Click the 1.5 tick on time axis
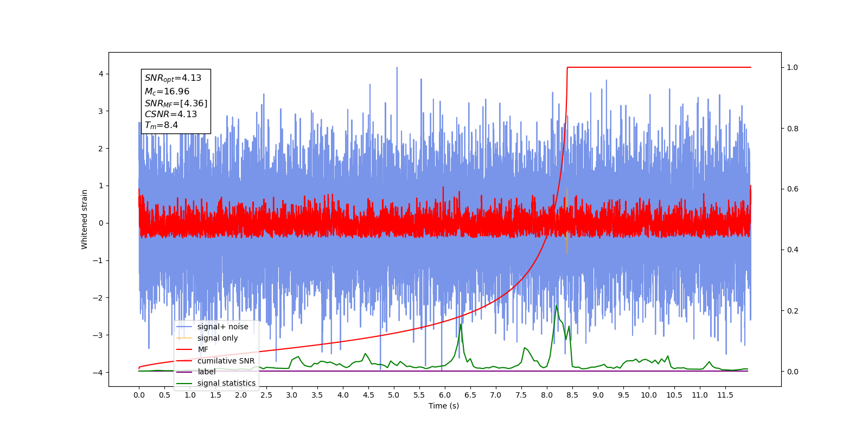Viewport: 868px width, 434px height. pyautogui.click(x=215, y=395)
